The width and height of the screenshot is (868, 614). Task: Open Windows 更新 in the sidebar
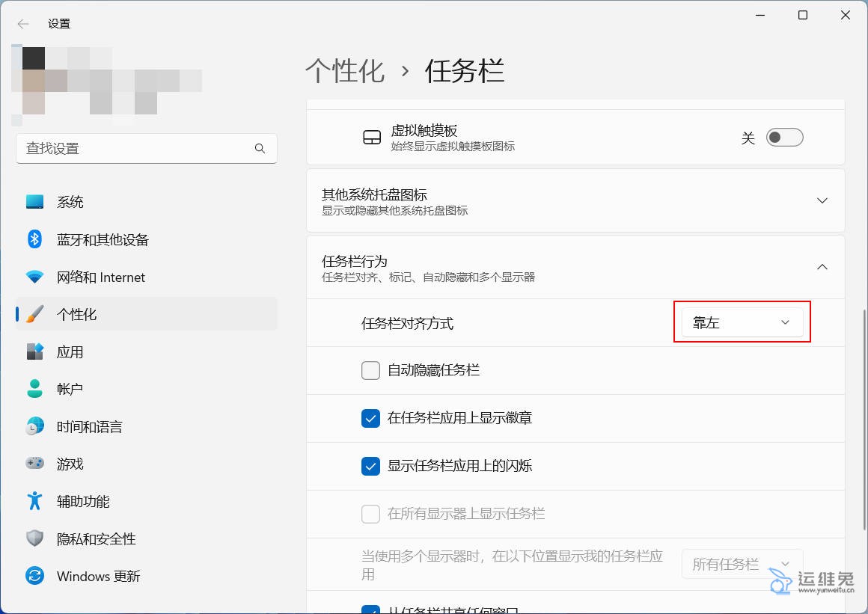click(98, 576)
